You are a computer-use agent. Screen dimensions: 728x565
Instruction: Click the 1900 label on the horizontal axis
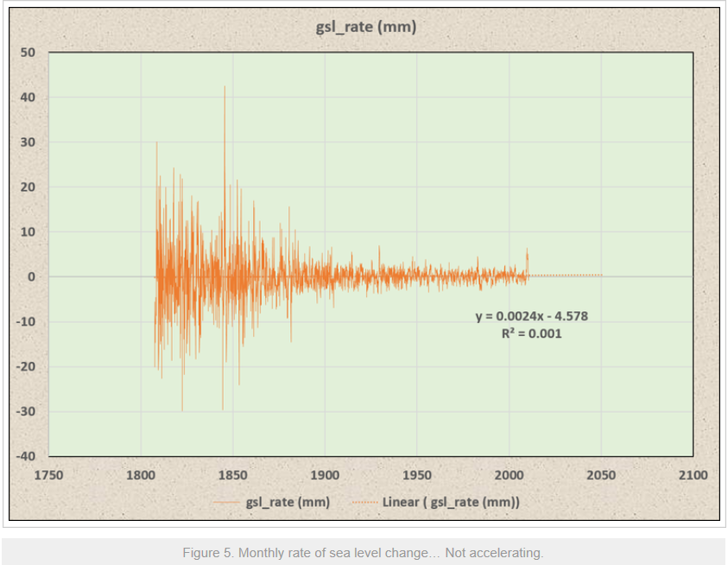click(x=325, y=475)
